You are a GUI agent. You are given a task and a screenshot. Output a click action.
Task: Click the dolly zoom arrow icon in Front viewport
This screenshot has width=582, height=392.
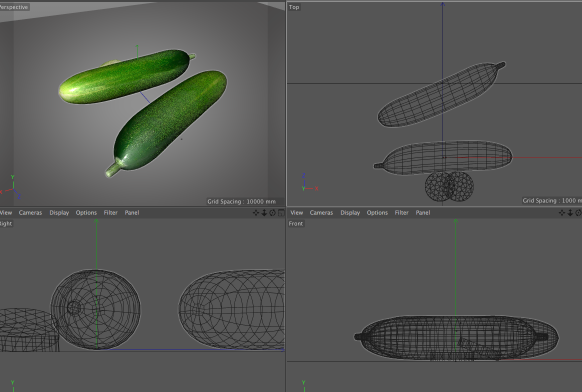pos(570,213)
